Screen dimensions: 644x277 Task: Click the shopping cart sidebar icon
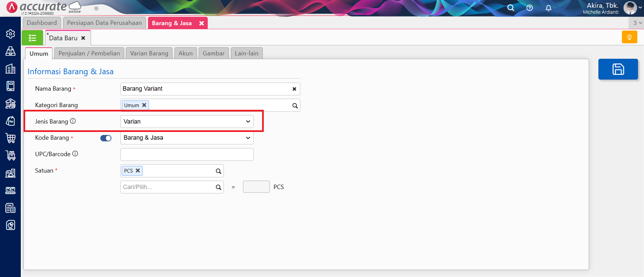click(10, 138)
